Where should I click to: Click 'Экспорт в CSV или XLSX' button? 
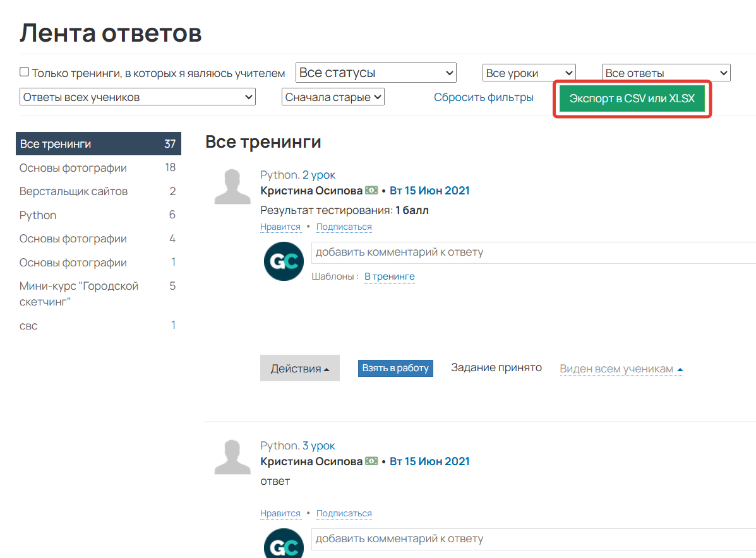tap(632, 98)
